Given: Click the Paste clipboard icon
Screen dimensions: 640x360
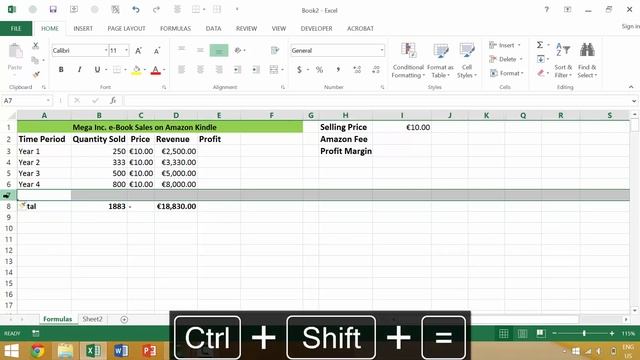Looking at the screenshot, I should tap(16, 51).
